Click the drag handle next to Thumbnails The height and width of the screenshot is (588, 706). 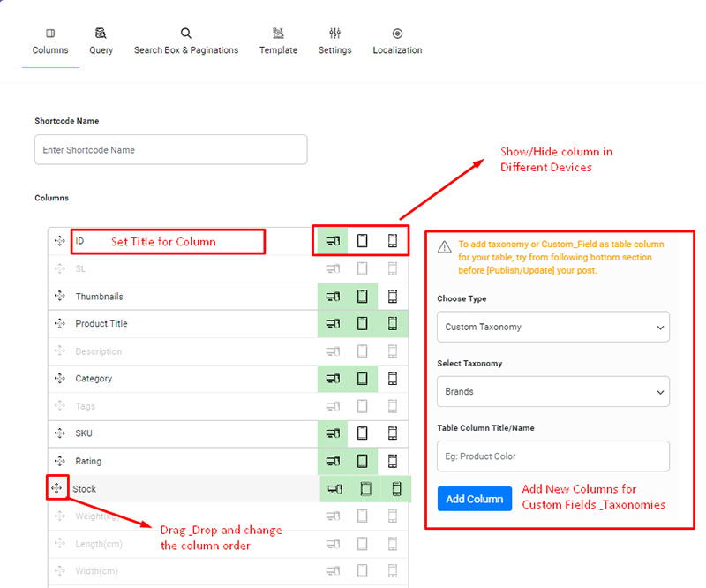click(x=59, y=297)
